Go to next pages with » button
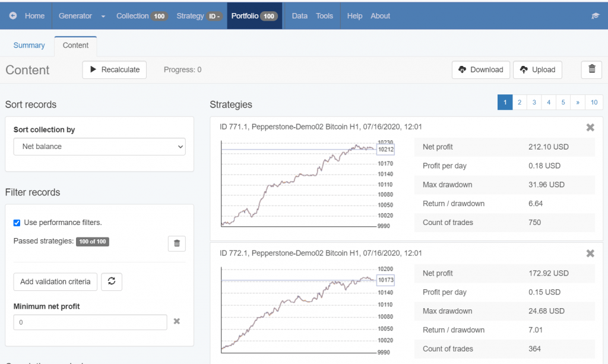608x364 pixels. click(x=578, y=103)
